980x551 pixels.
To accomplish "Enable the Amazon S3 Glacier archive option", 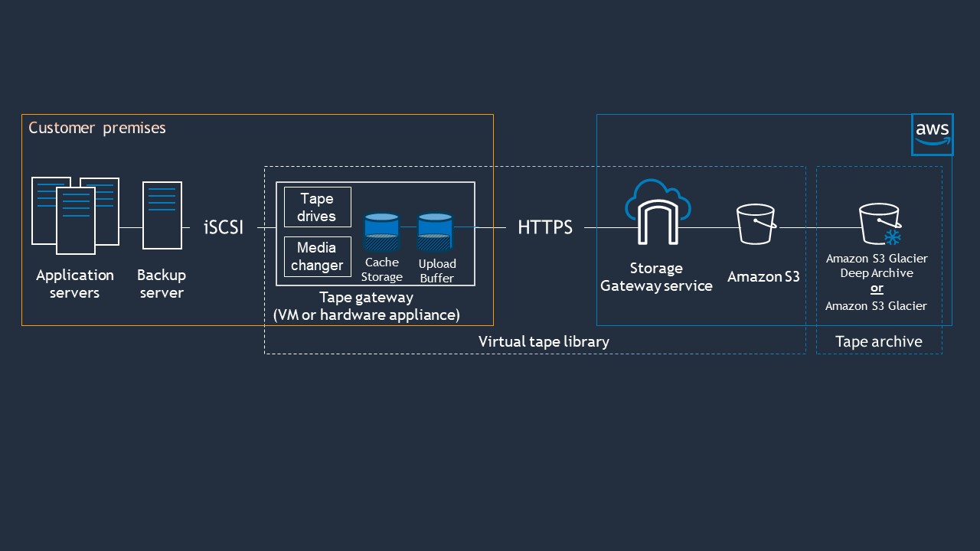I will 876,305.
